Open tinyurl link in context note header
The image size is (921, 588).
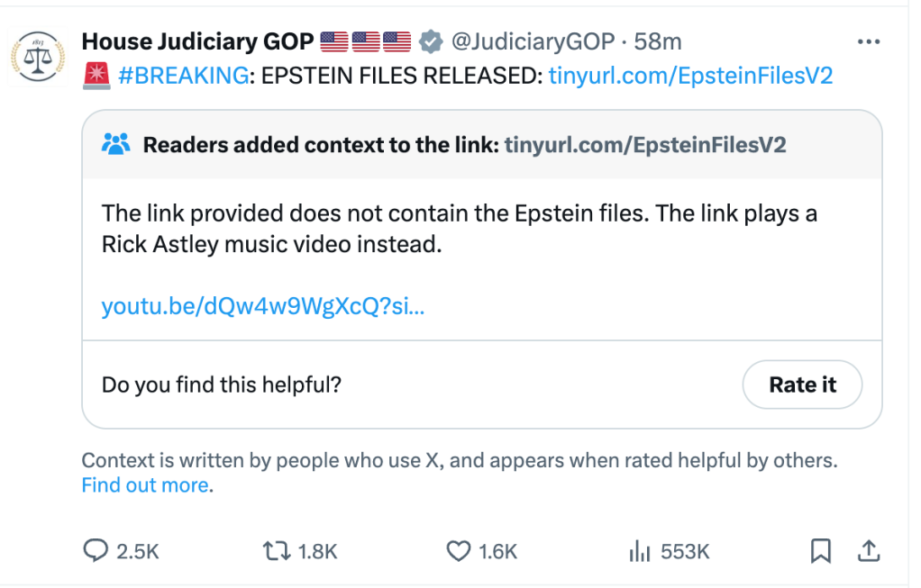point(645,144)
